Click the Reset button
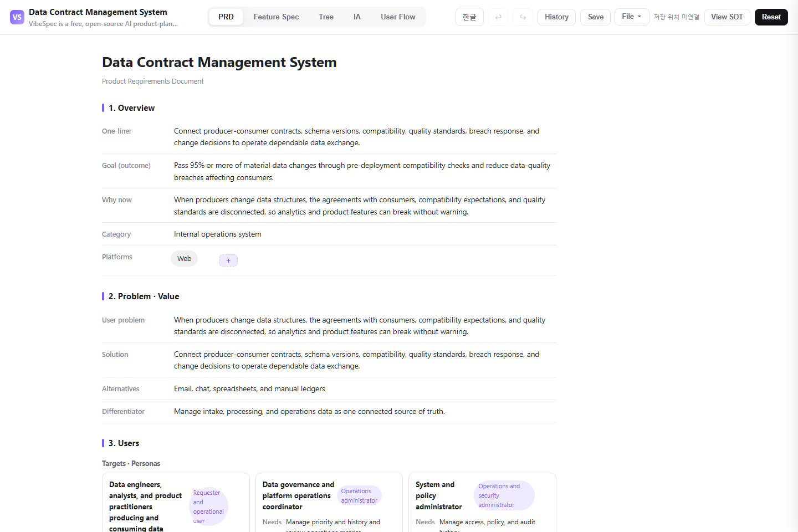The height and width of the screenshot is (532, 798). point(771,17)
